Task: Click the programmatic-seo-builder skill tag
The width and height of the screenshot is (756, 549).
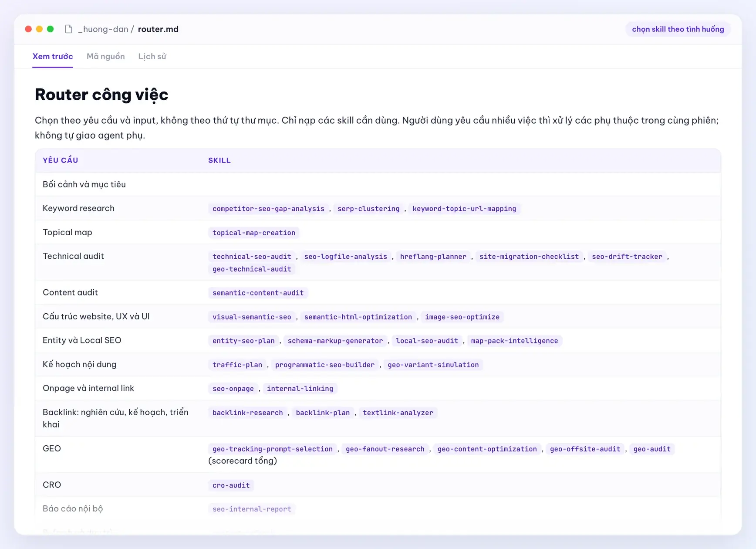Action: click(325, 365)
